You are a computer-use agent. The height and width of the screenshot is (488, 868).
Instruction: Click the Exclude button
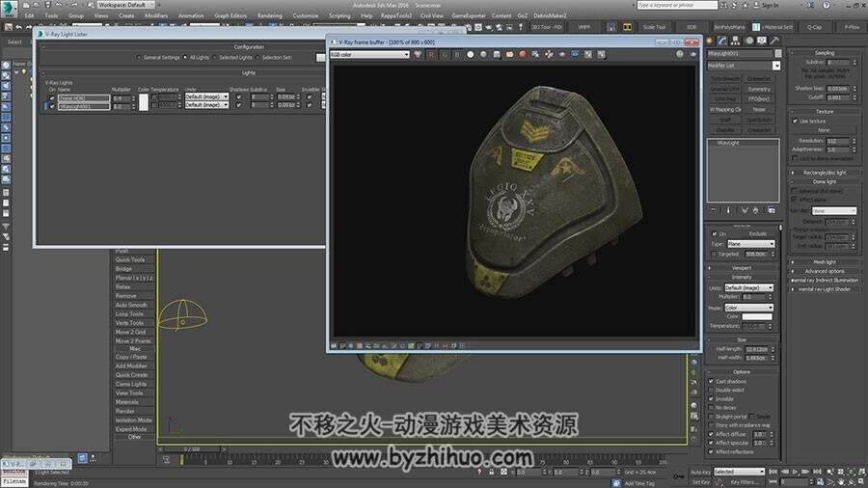coord(757,234)
